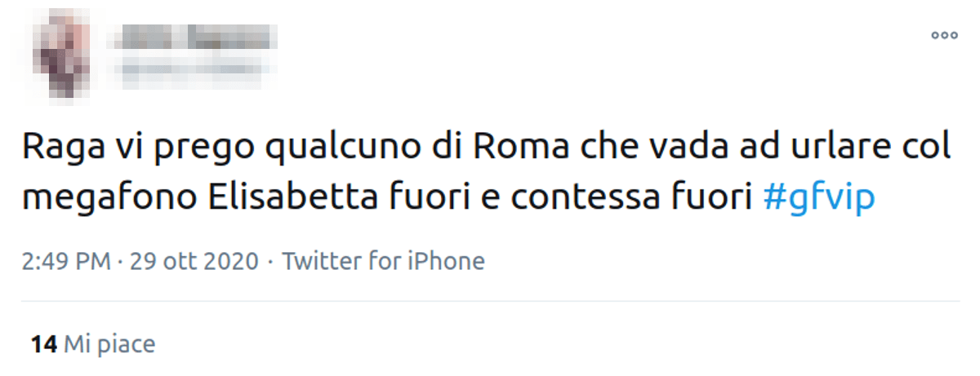Click the like count number 14
Viewport: 980px width, 376px height.
[x=43, y=344]
